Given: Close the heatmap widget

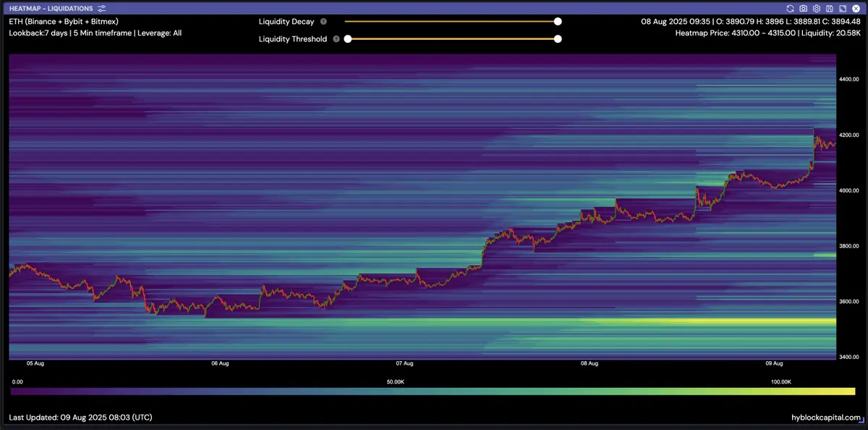Looking at the screenshot, I should click(x=854, y=8).
